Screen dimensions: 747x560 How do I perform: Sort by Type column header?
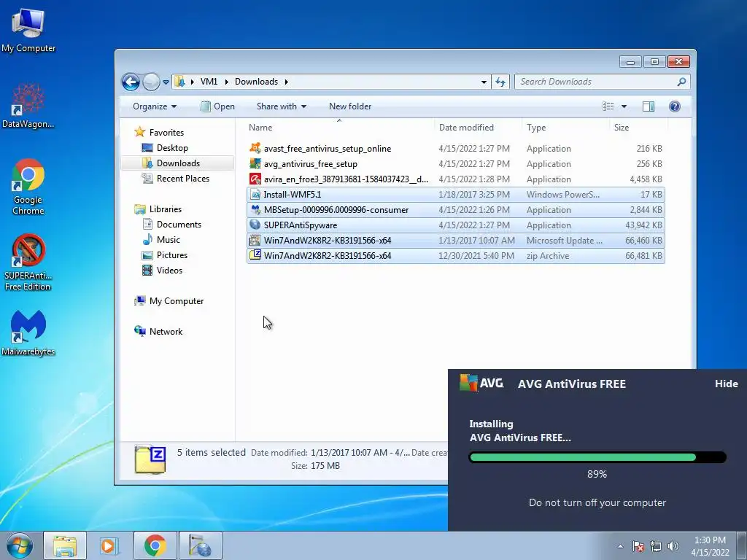click(x=565, y=127)
